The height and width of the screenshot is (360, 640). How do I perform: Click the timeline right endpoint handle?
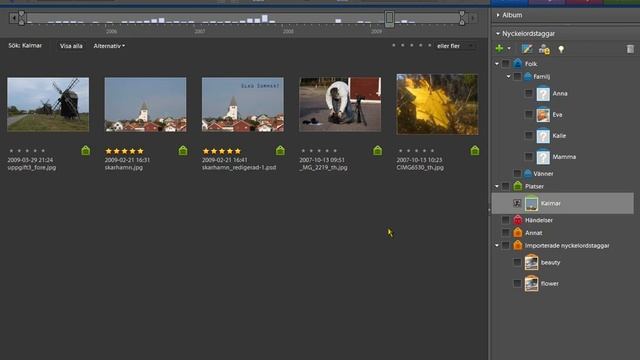[x=462, y=18]
